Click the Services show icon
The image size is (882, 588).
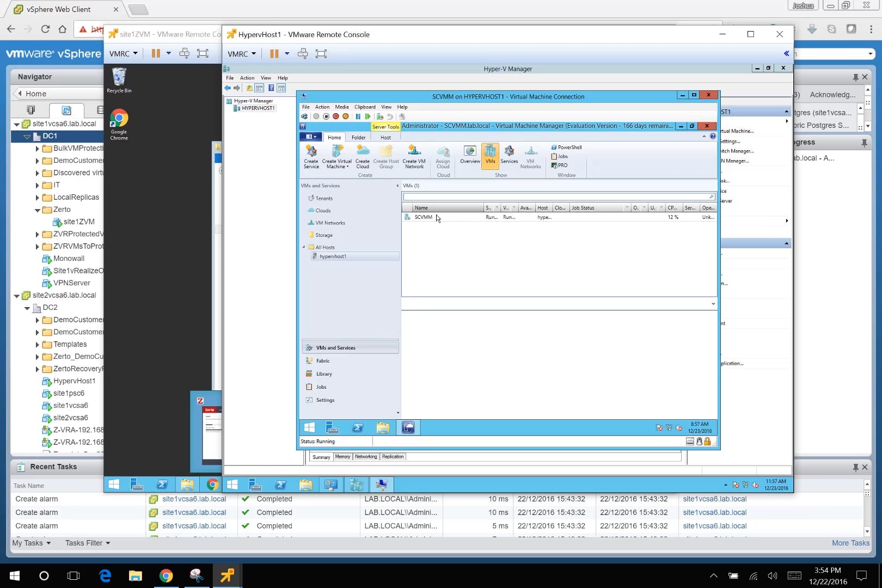tap(509, 155)
